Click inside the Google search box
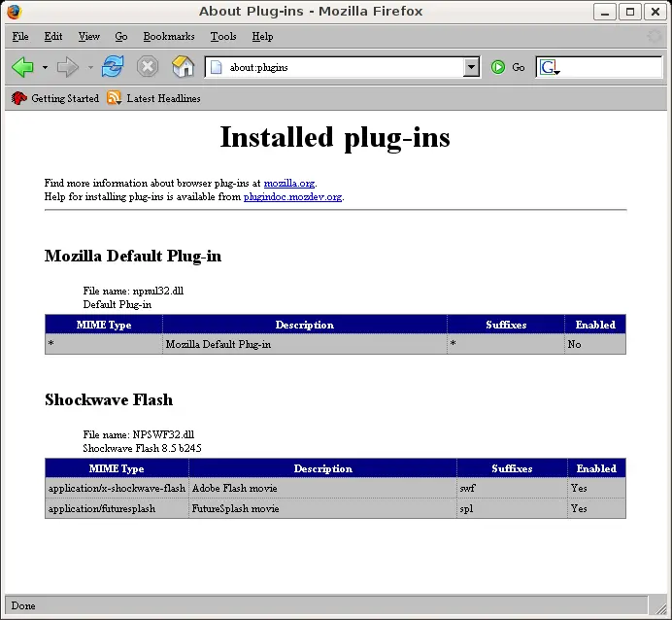Viewport: 672px width, 620px height. [611, 67]
